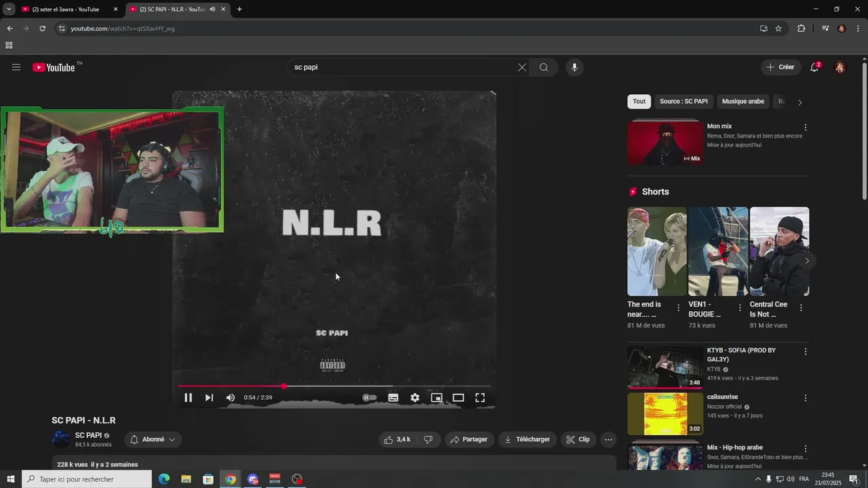This screenshot has width=868, height=488.
Task: Show hidden system tray icons
Action: point(758,479)
